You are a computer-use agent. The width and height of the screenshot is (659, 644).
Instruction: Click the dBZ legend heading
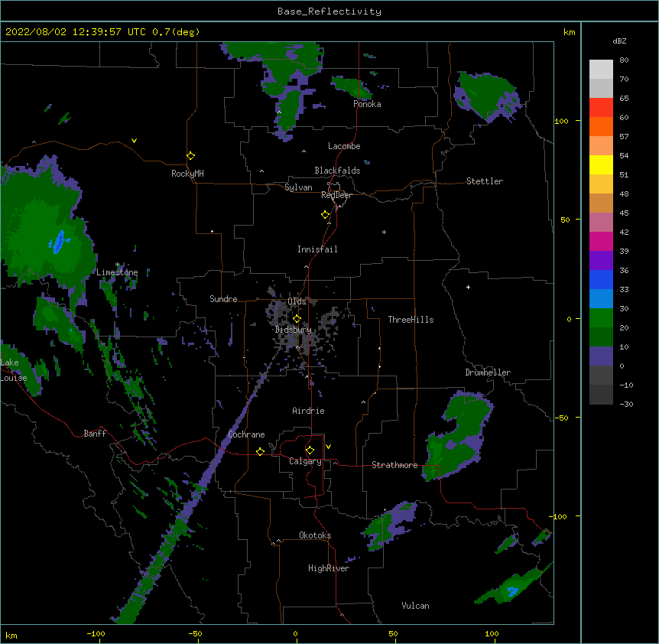click(619, 41)
